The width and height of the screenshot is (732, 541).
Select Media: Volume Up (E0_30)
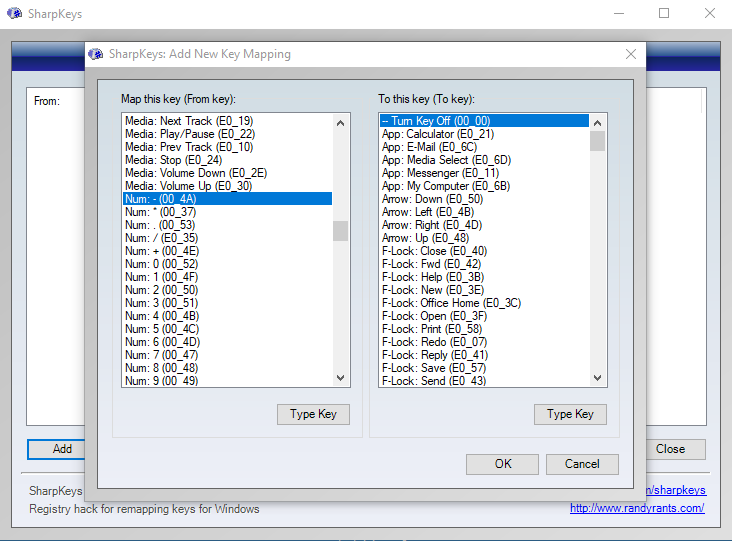coord(227,186)
